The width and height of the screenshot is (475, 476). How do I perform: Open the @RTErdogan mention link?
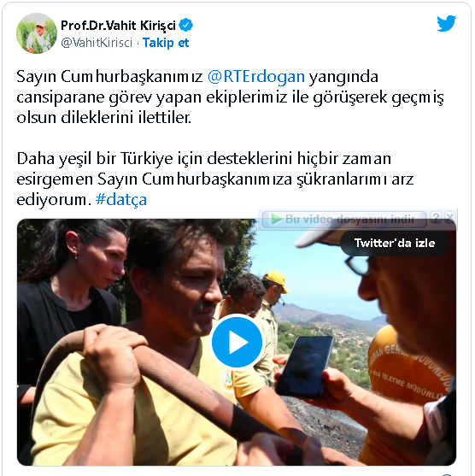tap(256, 77)
